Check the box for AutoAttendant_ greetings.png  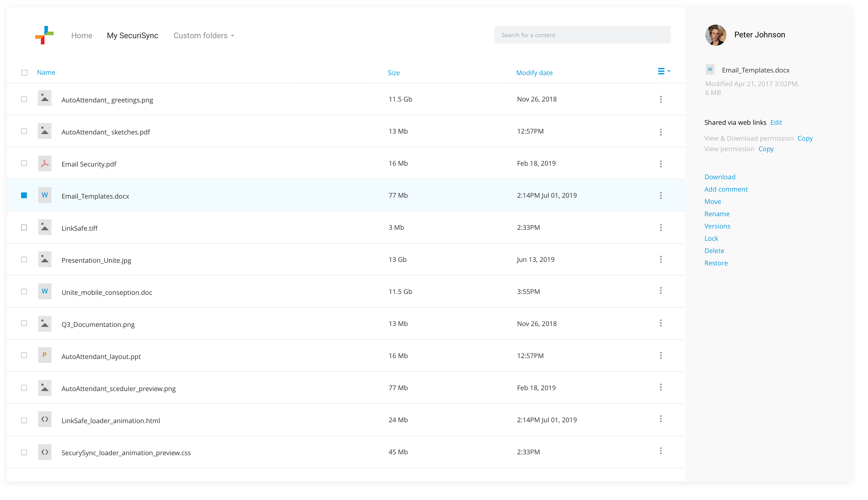pyautogui.click(x=24, y=99)
